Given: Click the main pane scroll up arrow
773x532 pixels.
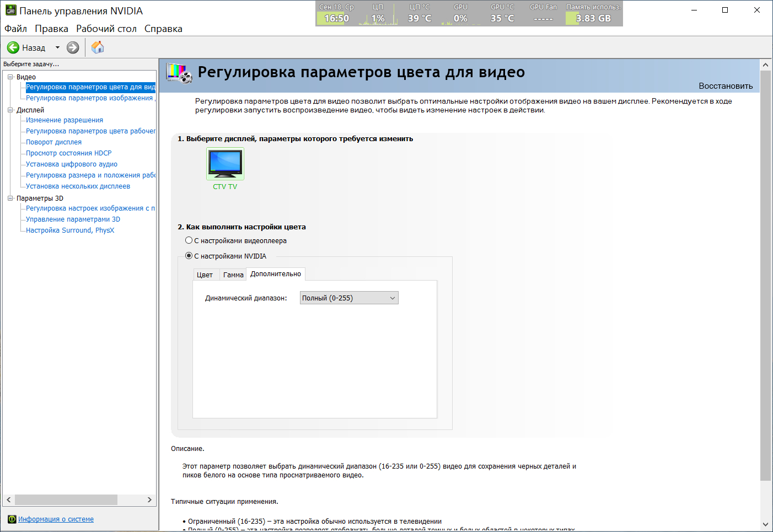Looking at the screenshot, I should (x=765, y=65).
